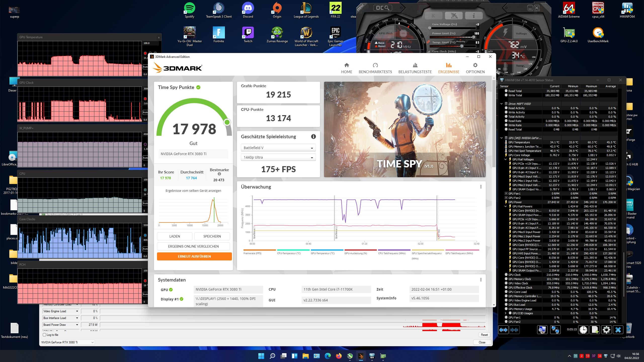The height and width of the screenshot is (362, 644).
Task: Open Überwachung three-dot options menu
Action: pyautogui.click(x=481, y=187)
